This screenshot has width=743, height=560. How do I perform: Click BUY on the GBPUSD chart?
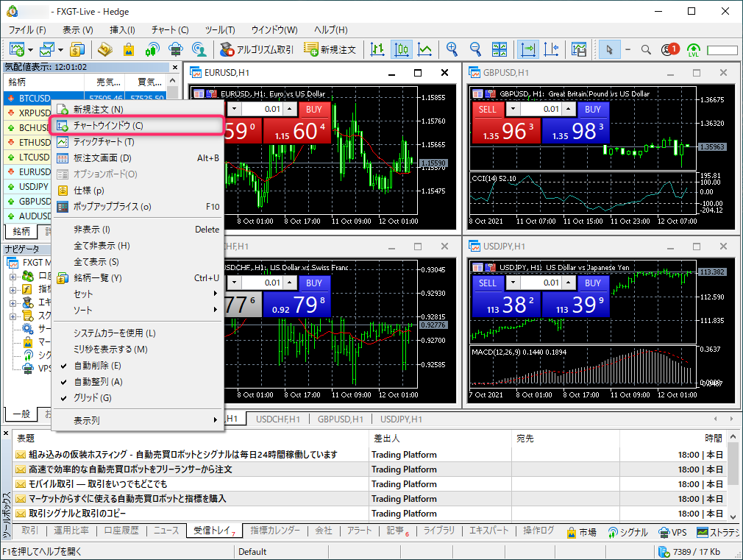coord(592,110)
